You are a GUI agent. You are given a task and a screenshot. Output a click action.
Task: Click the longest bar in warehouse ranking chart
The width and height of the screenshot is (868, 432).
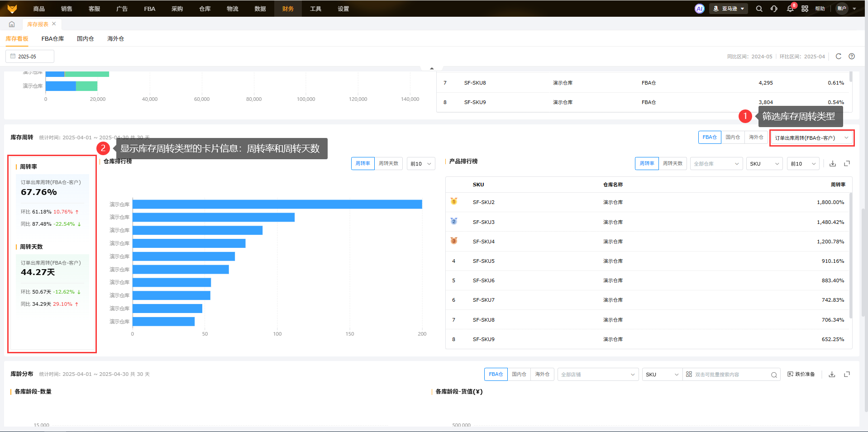[x=277, y=204]
